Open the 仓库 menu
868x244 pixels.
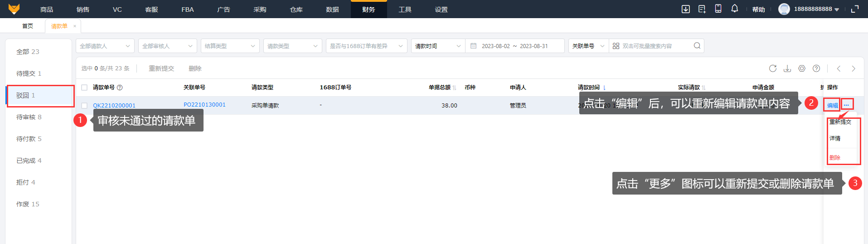click(296, 9)
